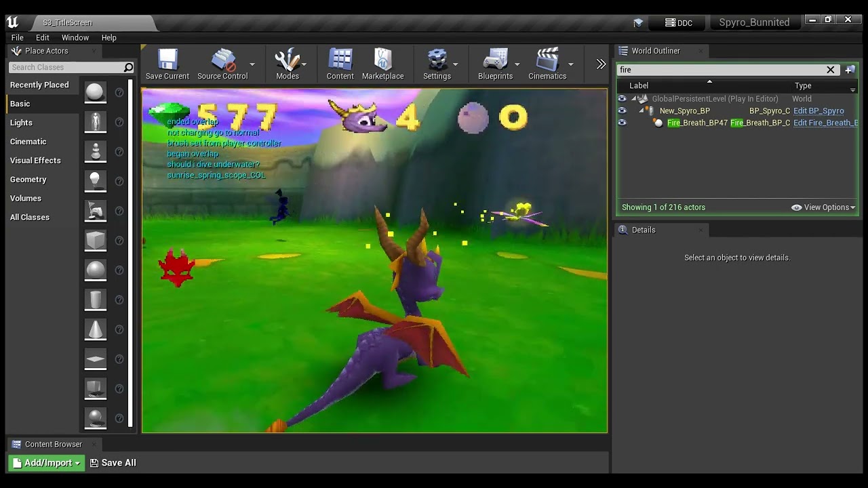
Task: Choose the Lights category
Action: click(21, 123)
